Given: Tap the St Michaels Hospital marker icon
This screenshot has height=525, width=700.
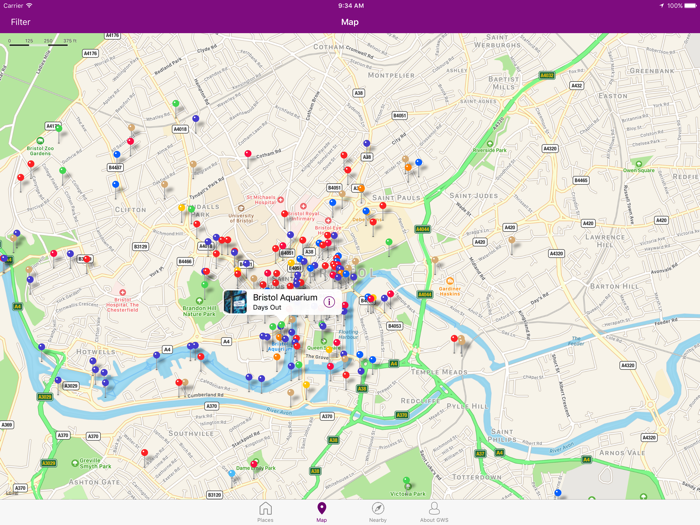Looking at the screenshot, I should coord(281,200).
